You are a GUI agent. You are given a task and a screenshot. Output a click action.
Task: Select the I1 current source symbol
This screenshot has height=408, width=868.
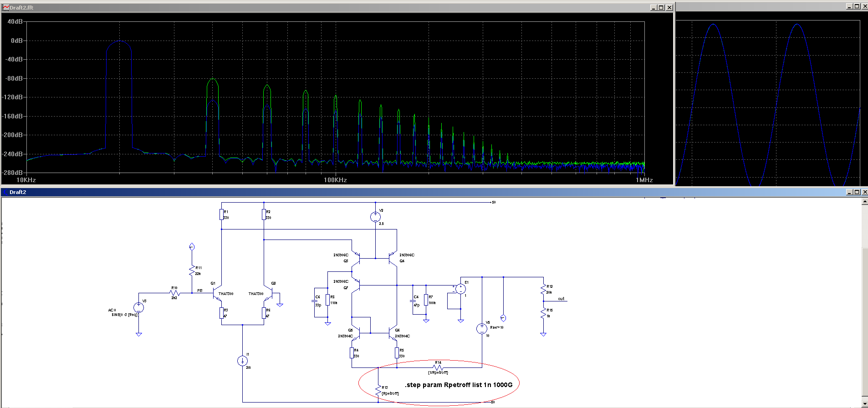tap(242, 361)
